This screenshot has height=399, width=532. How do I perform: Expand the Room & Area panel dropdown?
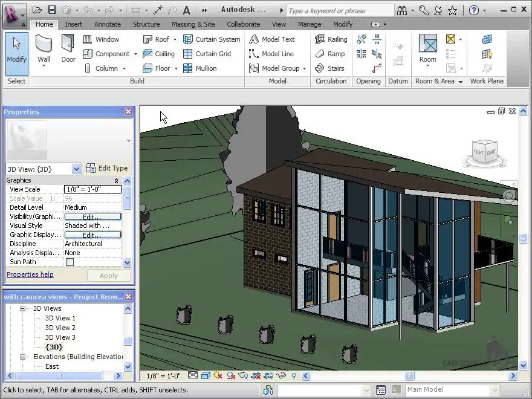[x=460, y=82]
